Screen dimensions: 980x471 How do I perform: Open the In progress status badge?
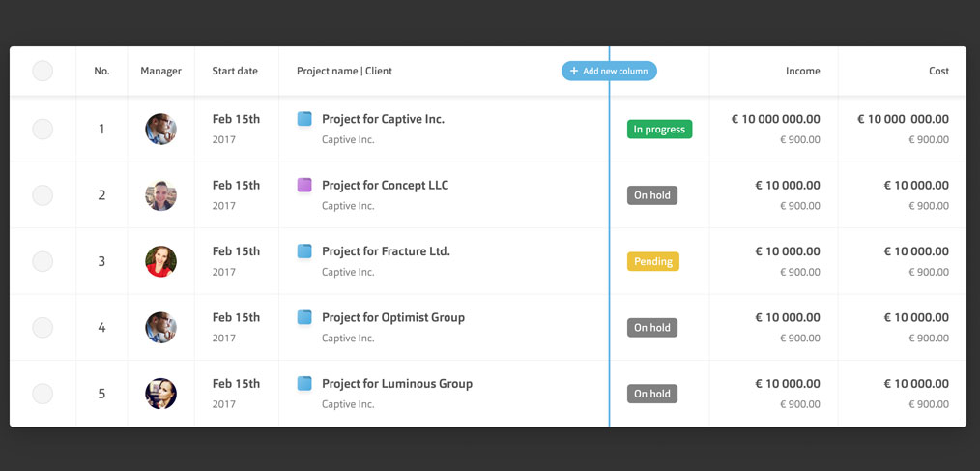pos(659,130)
